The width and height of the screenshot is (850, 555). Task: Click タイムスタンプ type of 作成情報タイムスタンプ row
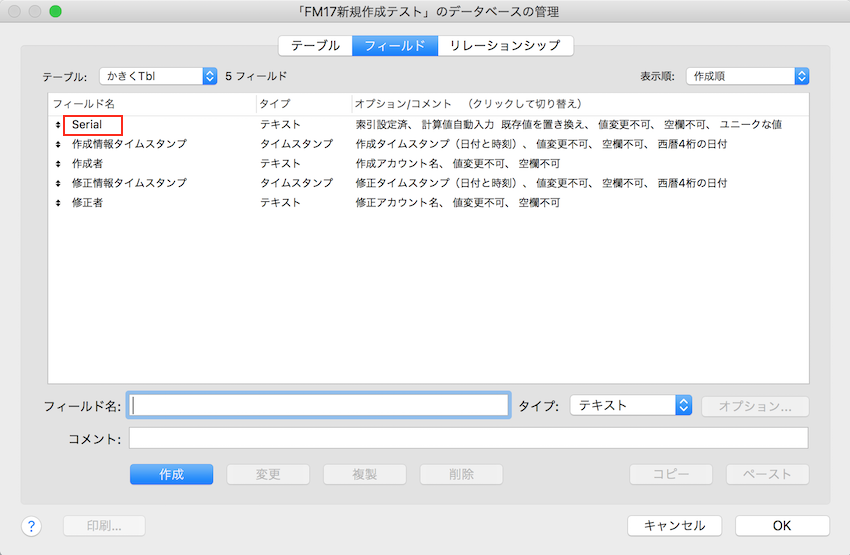click(297, 144)
